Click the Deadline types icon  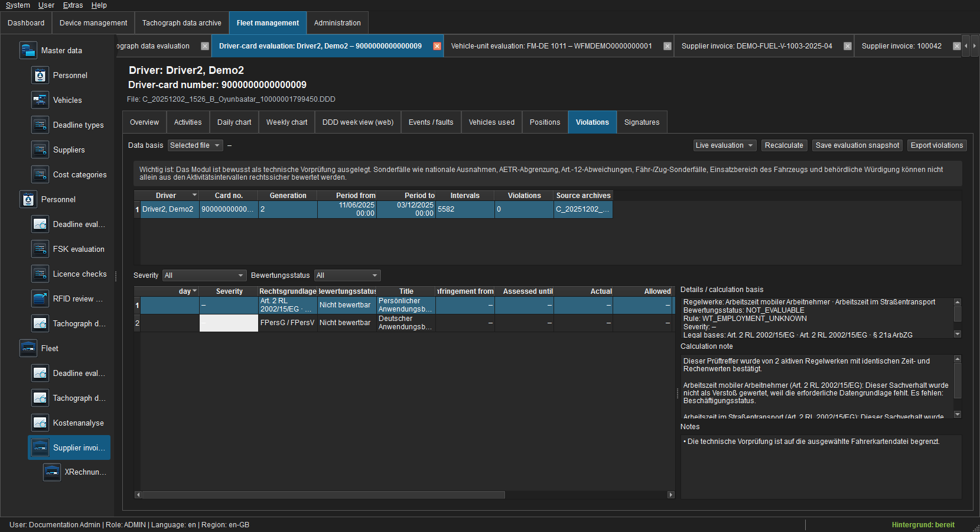click(x=40, y=125)
